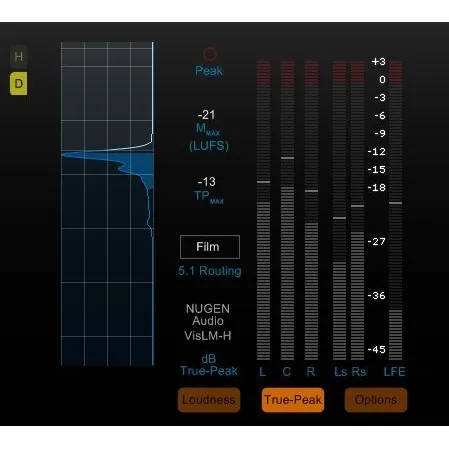Toggle the H history button
This screenshot has height=449, width=449.
click(19, 56)
